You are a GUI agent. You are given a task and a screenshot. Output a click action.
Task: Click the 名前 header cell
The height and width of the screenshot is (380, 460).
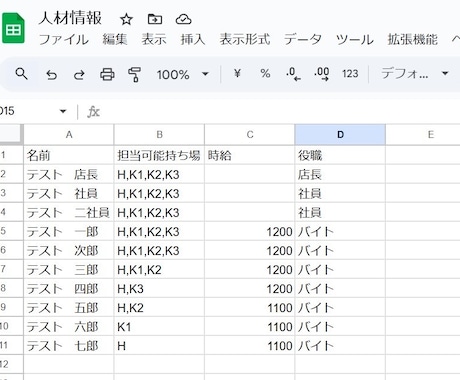69,155
